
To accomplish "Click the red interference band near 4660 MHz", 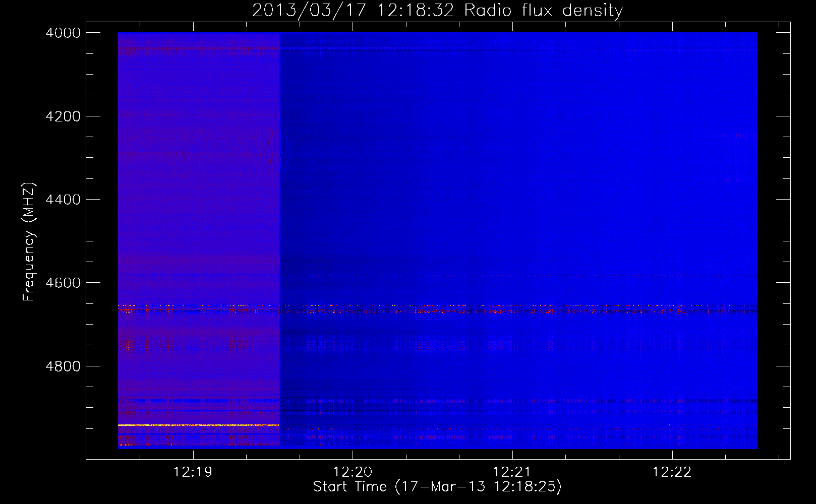I will click(x=438, y=308).
